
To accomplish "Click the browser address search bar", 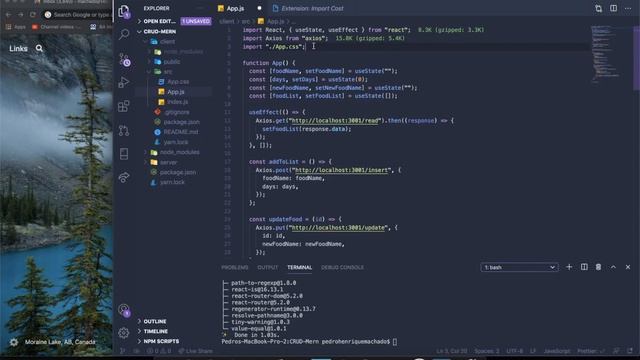I will pyautogui.click(x=77, y=15).
